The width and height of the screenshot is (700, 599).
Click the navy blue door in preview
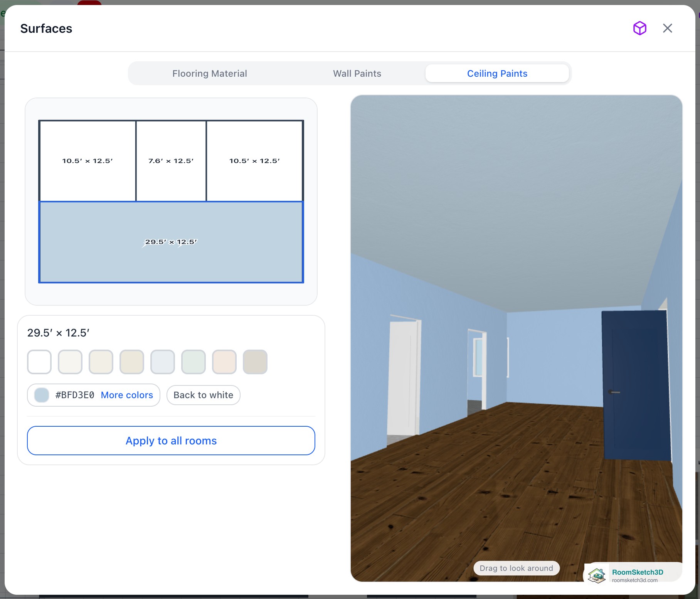tap(637, 385)
